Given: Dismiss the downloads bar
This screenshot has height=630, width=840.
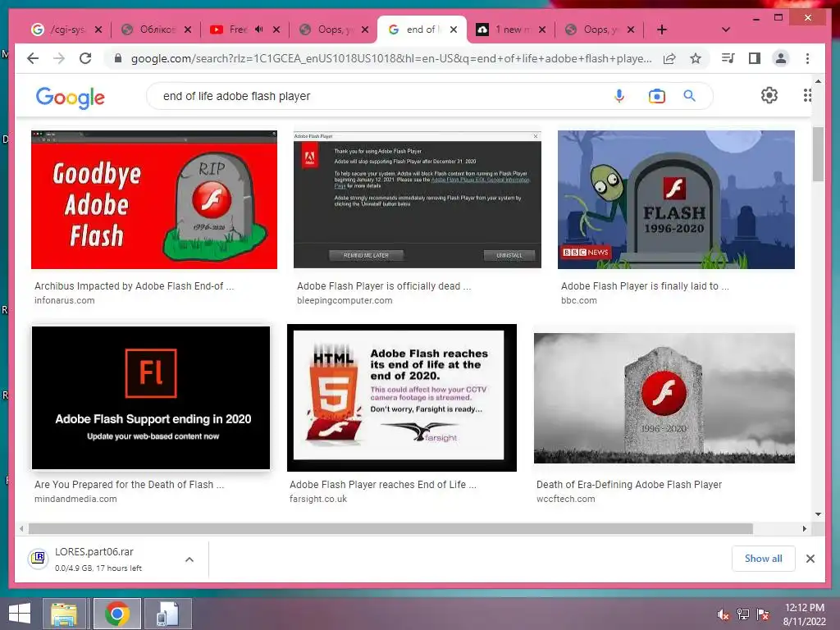Looking at the screenshot, I should click(810, 559).
